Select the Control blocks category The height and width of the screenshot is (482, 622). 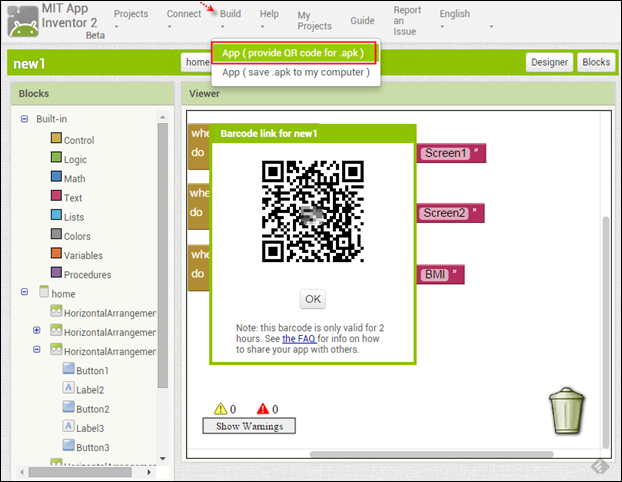[x=79, y=140]
